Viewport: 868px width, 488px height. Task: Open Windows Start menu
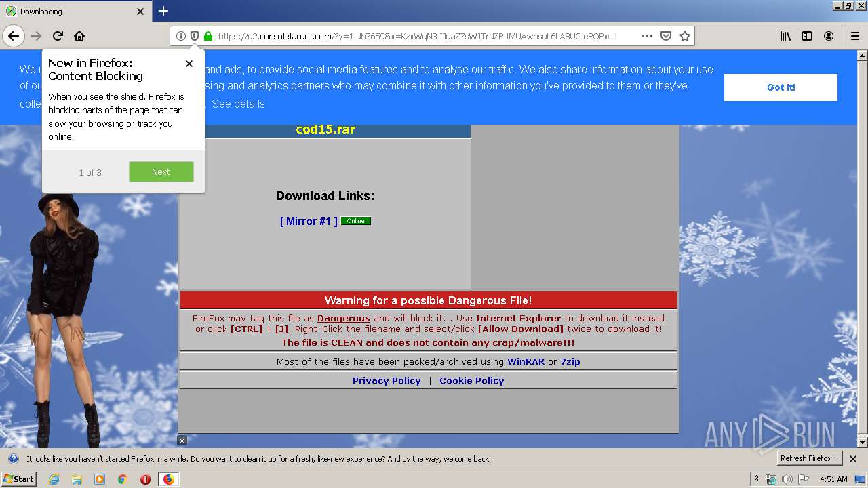(x=19, y=479)
